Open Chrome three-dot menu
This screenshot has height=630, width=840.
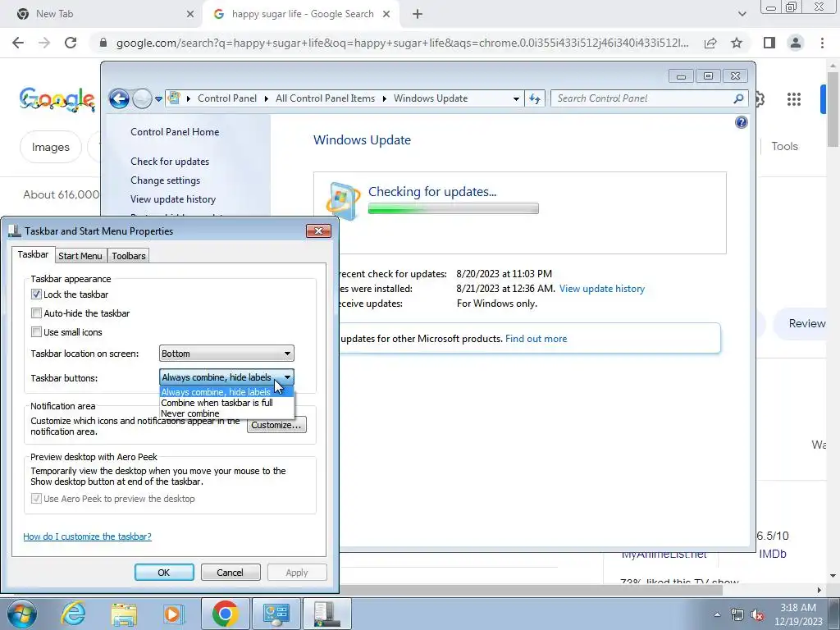pyautogui.click(x=822, y=43)
